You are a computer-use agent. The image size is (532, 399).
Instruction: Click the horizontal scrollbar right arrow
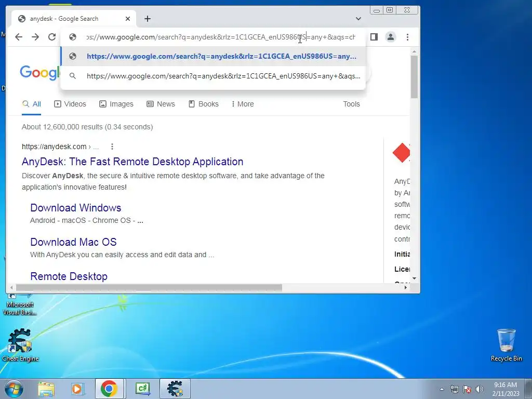click(x=405, y=288)
